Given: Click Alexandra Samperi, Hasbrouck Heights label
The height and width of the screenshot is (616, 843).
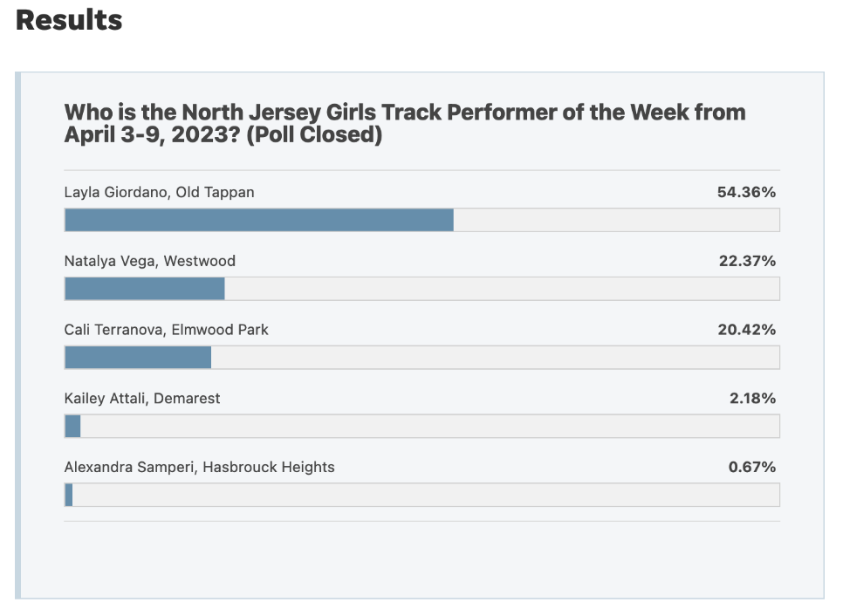Looking at the screenshot, I should [200, 467].
